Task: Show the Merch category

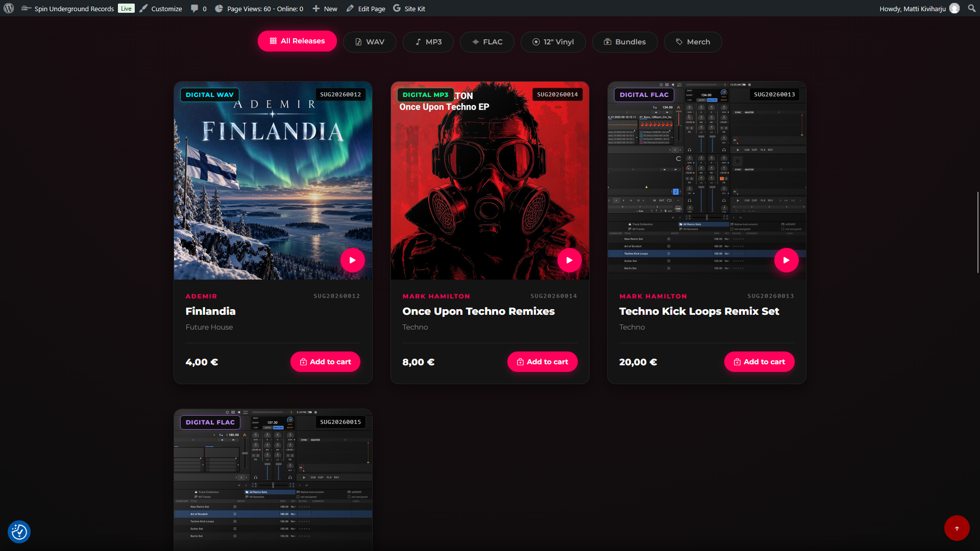Action: [x=693, y=42]
